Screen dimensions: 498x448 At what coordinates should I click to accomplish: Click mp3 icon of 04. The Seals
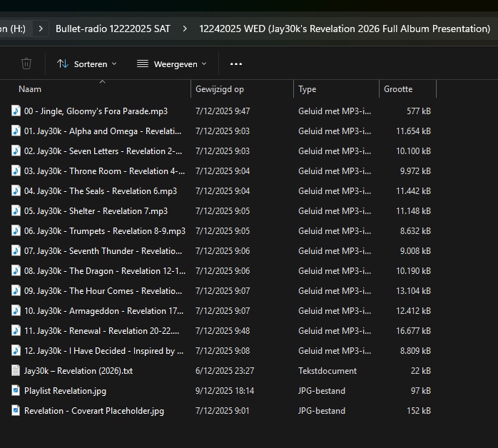(16, 190)
